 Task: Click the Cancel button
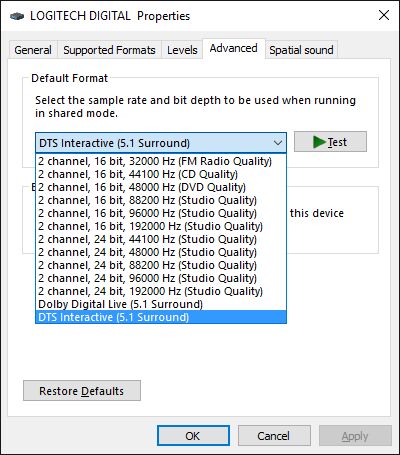(274, 436)
